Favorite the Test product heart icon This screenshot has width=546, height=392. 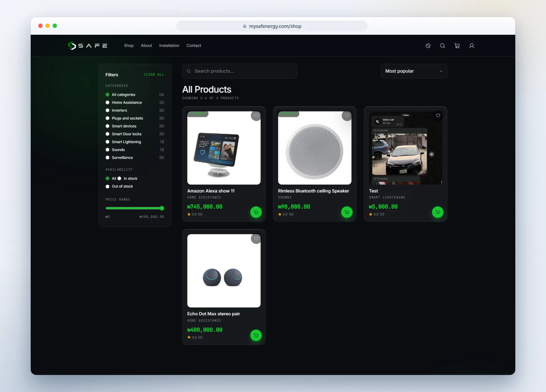click(438, 116)
